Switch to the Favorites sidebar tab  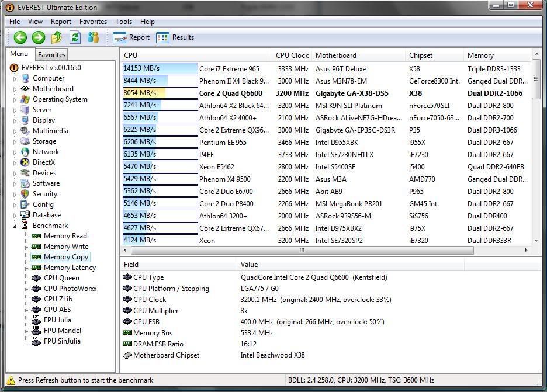[51, 55]
